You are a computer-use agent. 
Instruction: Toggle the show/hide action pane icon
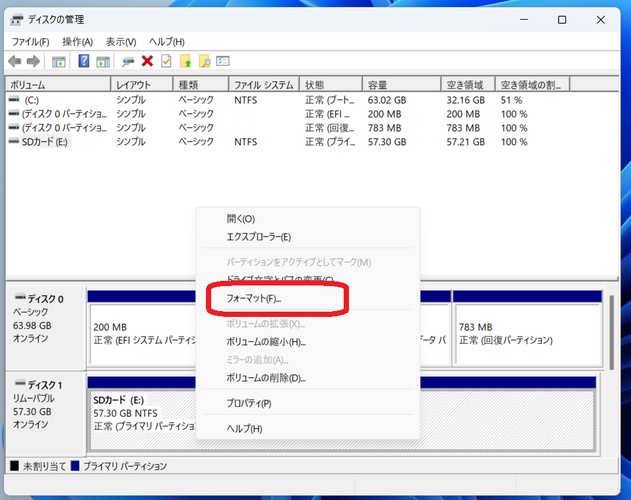coord(103,62)
